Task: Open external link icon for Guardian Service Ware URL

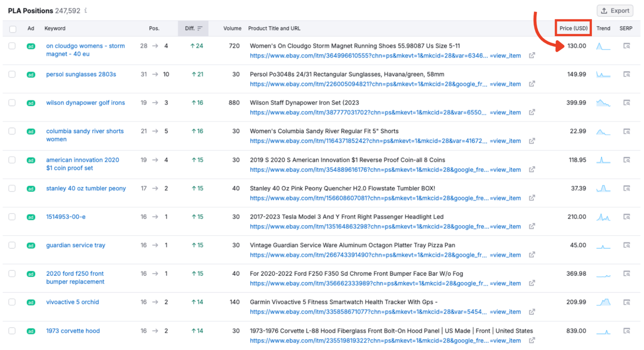Action: [x=532, y=255]
